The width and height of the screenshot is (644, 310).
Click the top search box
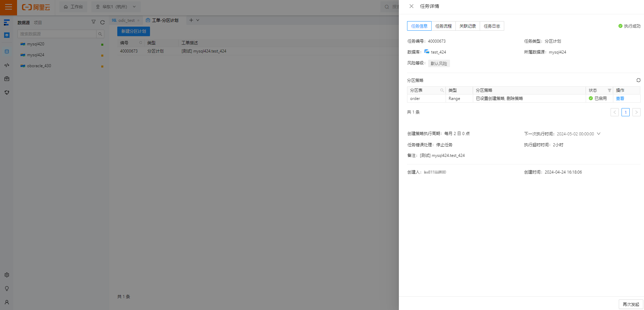pos(390,7)
